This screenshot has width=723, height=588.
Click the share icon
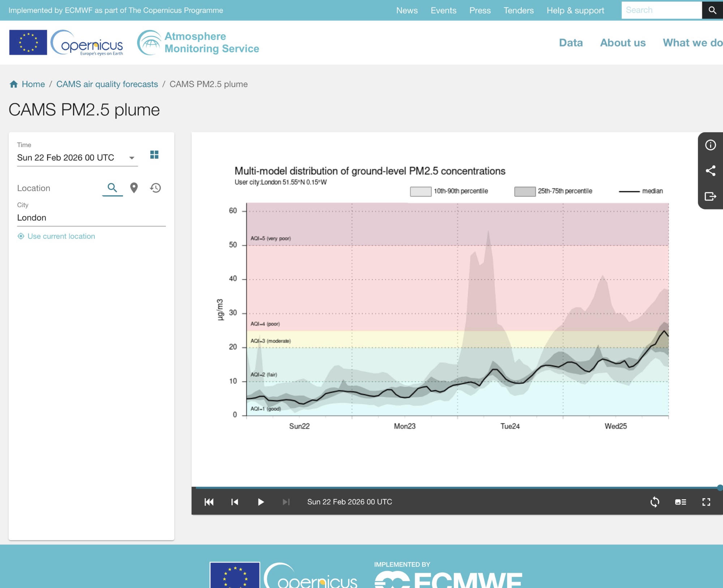pyautogui.click(x=710, y=171)
